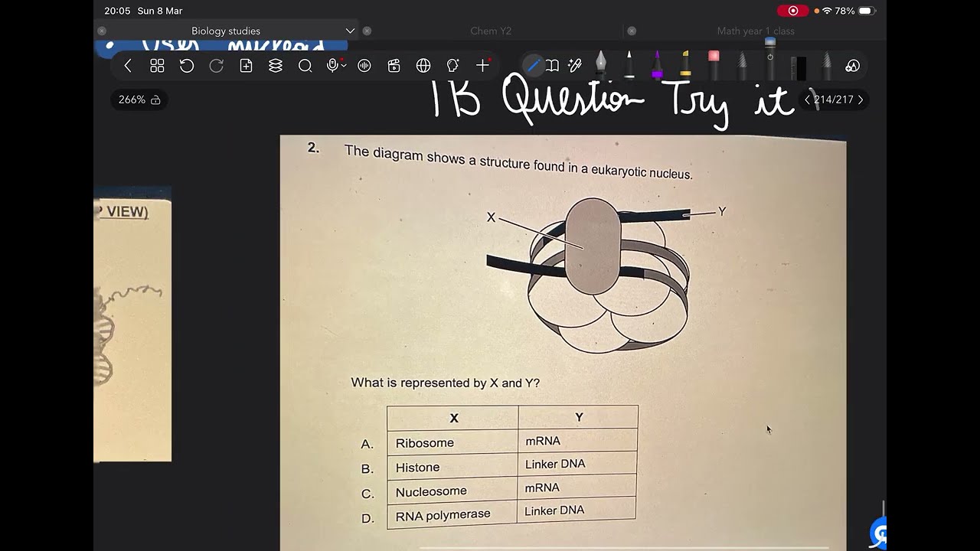Tap the 20:05 clock in status bar
Viewport: 980px width, 551px height.
(117, 11)
